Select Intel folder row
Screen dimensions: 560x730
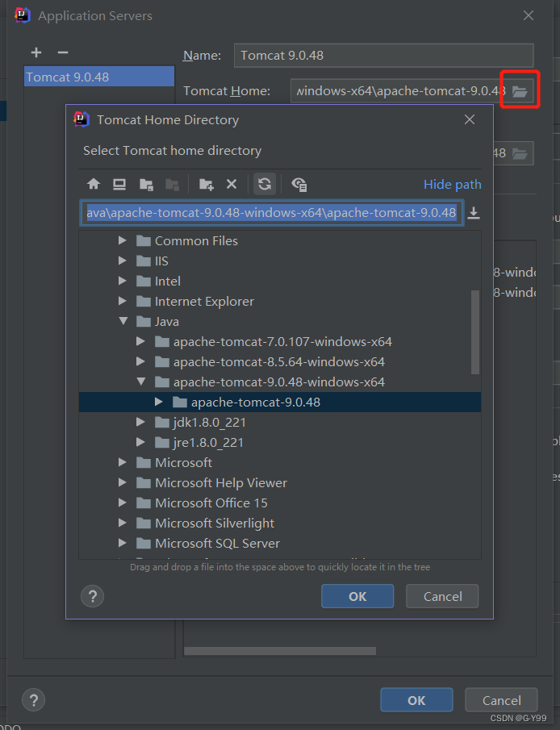[280, 281]
